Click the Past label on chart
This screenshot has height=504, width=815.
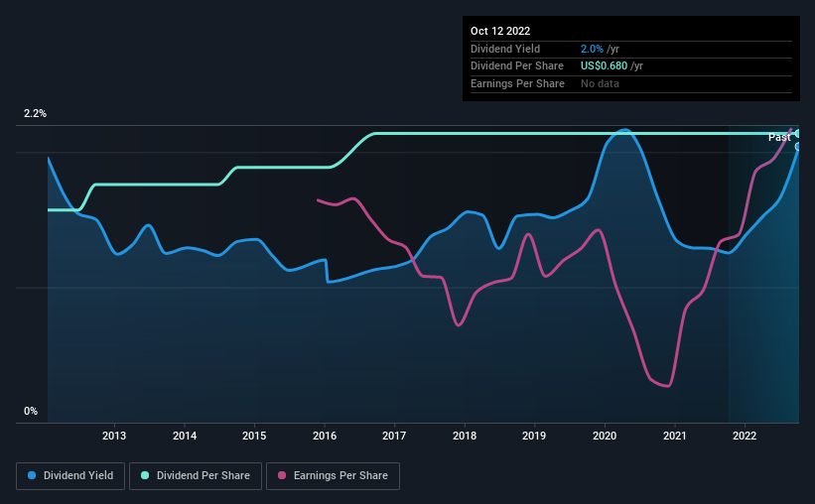click(779, 137)
